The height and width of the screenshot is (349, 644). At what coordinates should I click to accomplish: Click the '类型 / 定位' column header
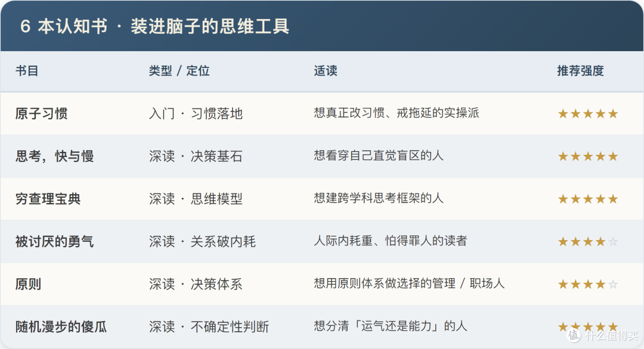pos(179,71)
